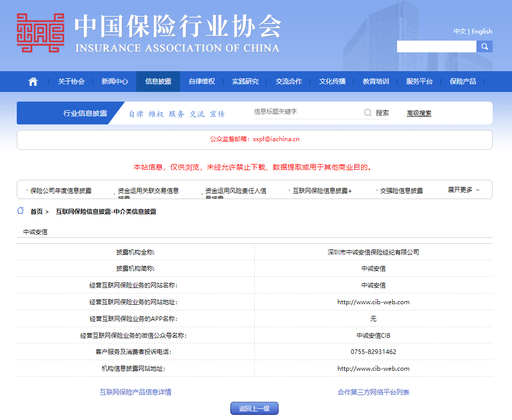
Task: Open the 关于协会 menu
Action: pyautogui.click(x=71, y=82)
